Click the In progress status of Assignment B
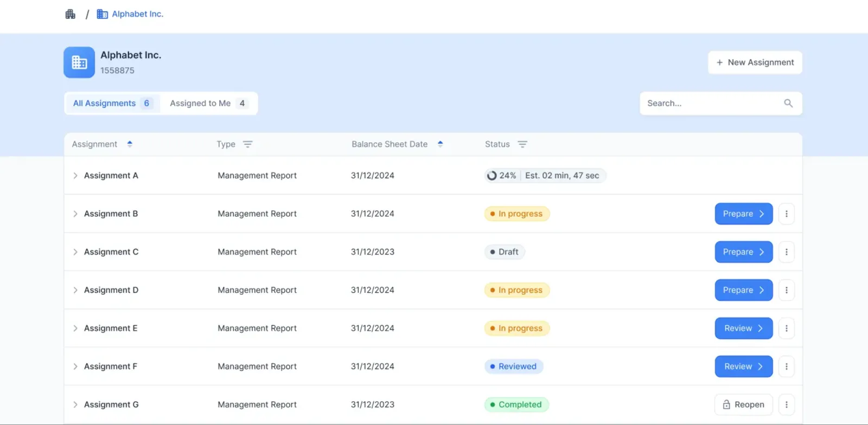868x425 pixels. (x=517, y=214)
